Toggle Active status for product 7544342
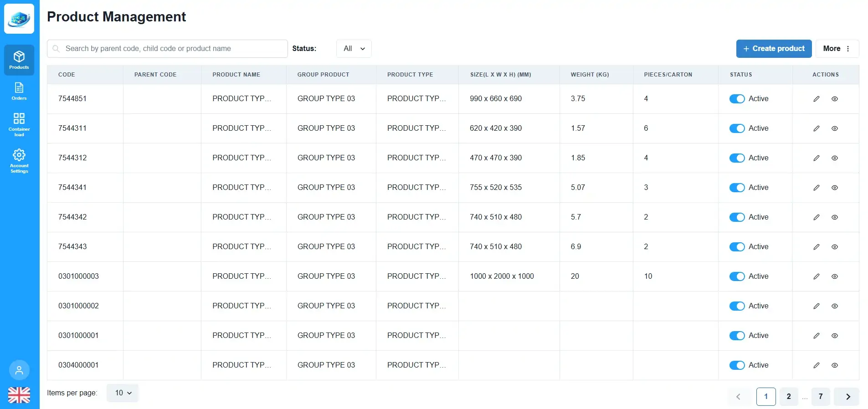Screen dimensions: 868x409 (x=737, y=217)
